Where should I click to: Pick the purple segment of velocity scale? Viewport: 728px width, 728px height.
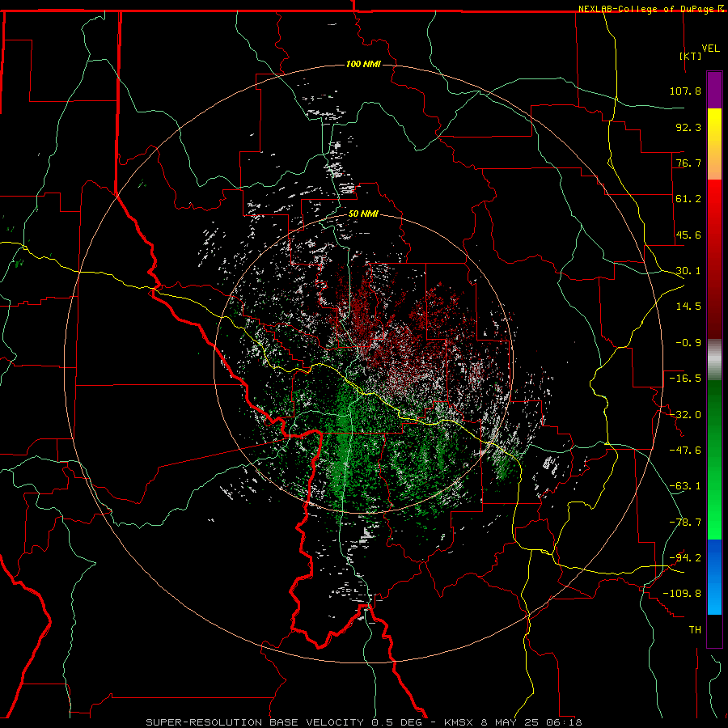714,90
